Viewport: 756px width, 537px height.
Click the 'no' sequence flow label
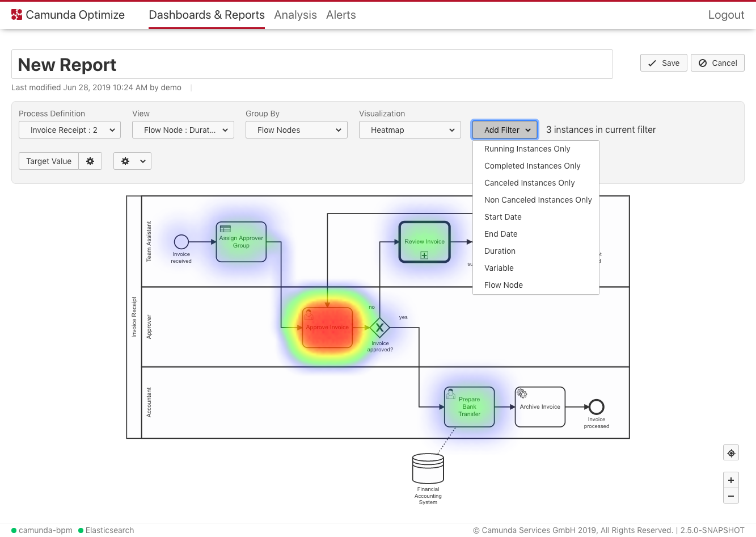[372, 307]
